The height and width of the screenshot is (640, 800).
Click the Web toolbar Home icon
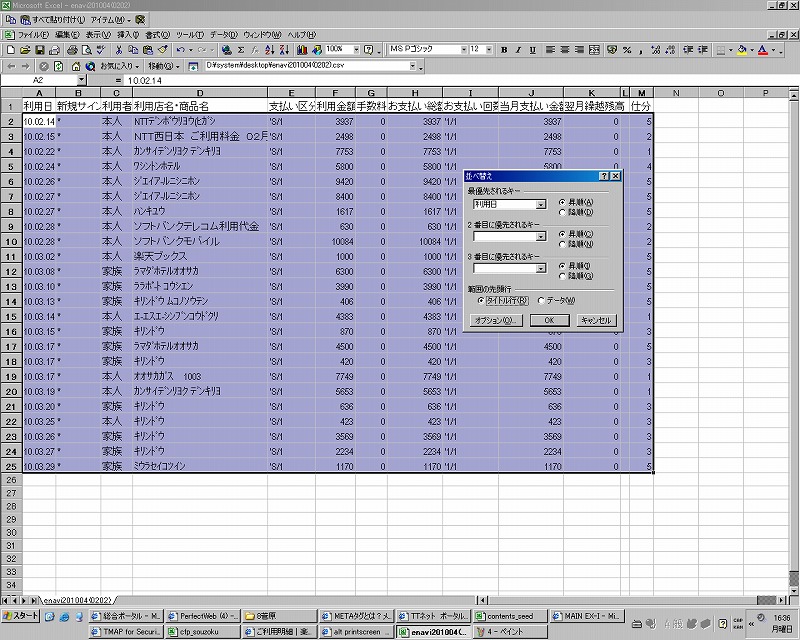pyautogui.click(x=74, y=66)
